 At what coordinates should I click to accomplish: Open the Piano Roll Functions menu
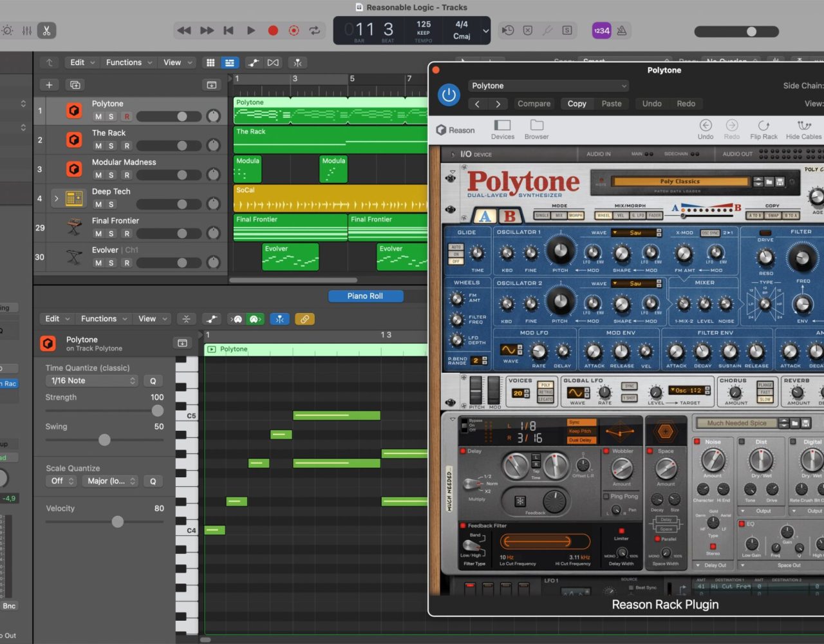click(104, 319)
